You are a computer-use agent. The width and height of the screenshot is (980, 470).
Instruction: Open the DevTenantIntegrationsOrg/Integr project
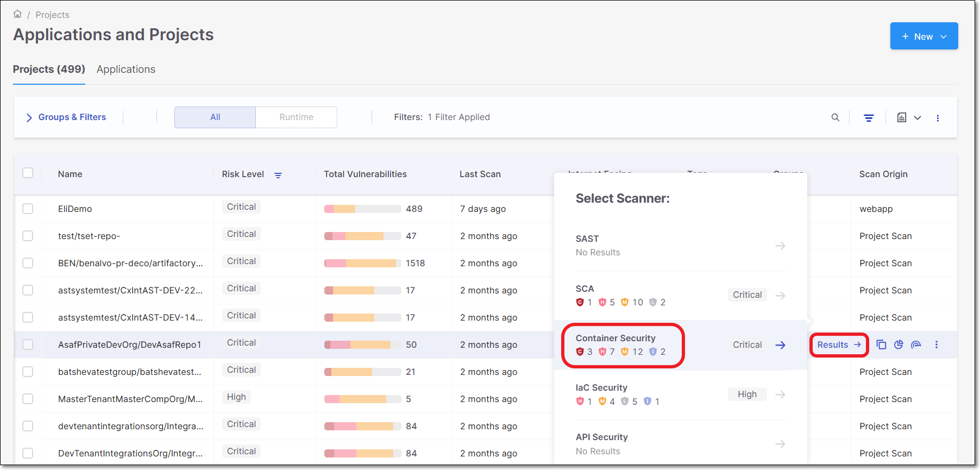point(130,453)
